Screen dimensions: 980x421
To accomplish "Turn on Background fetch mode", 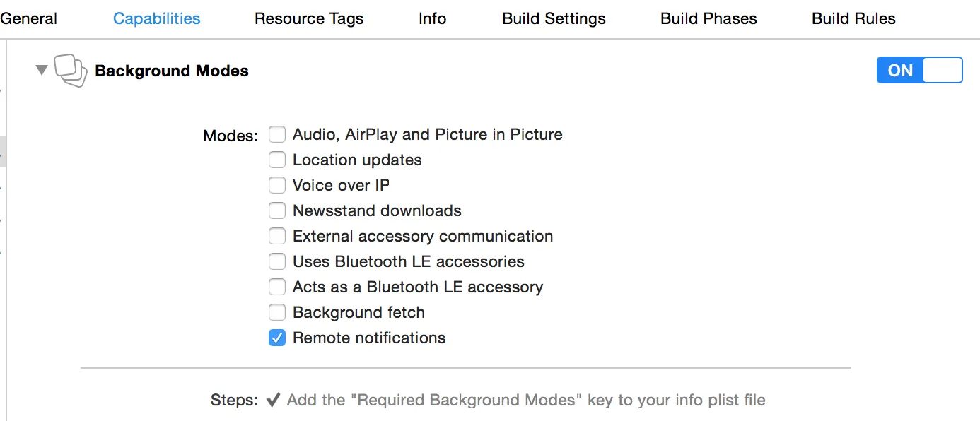I will coord(277,312).
